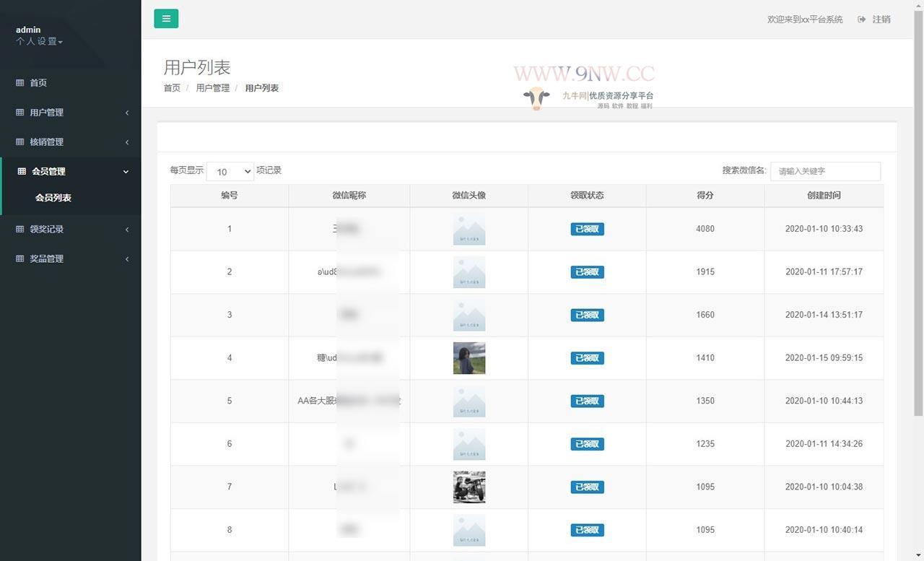The height and width of the screenshot is (561, 924).
Task: Click the photo avatar in row 4
Action: [x=469, y=358]
